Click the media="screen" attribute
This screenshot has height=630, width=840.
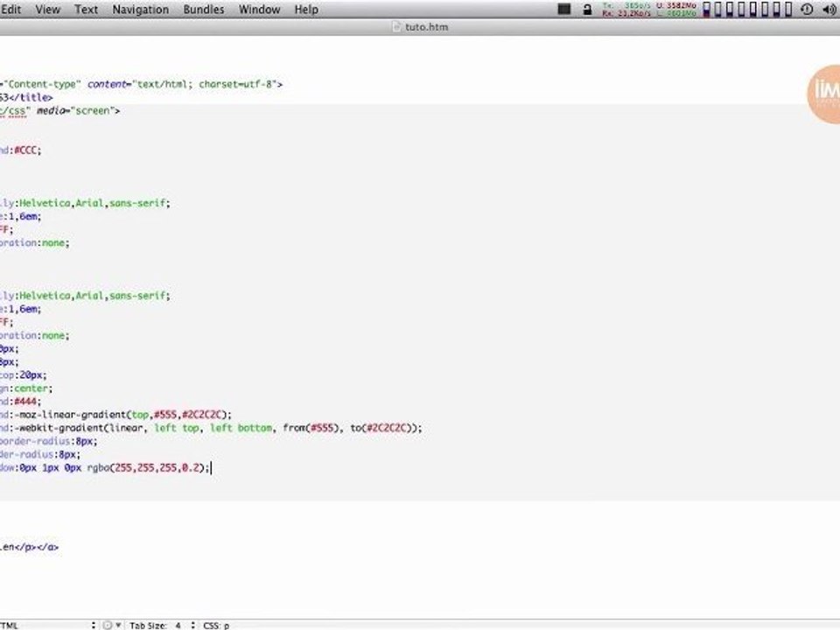(75, 110)
